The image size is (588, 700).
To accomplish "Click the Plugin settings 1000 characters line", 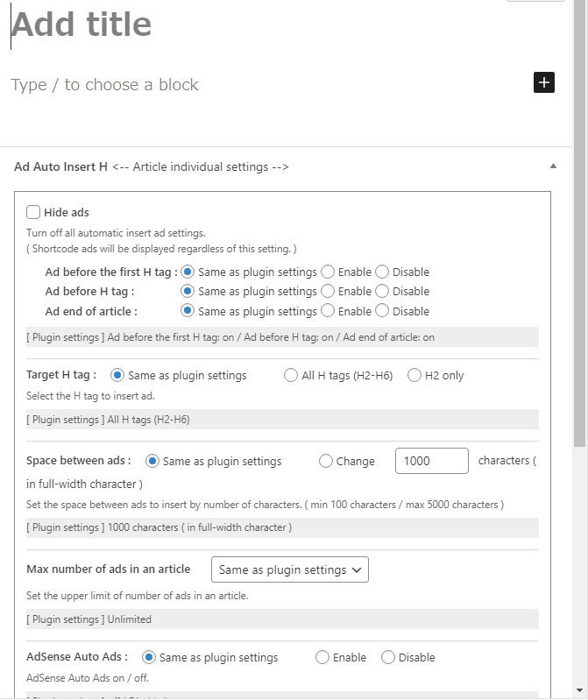I will click(x=282, y=527).
